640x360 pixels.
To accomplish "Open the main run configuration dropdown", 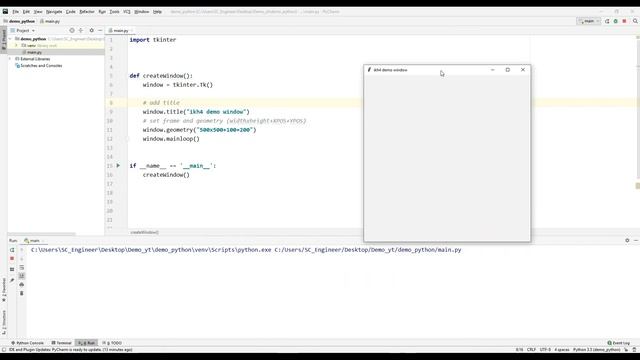I will 589,21.
